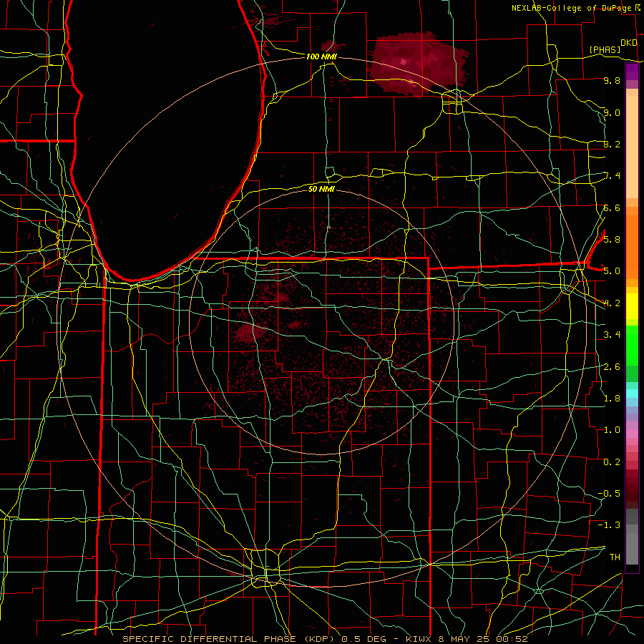The width and height of the screenshot is (644, 644).
Task: Click the 9.8 value on the scale
Action: pyautogui.click(x=612, y=80)
